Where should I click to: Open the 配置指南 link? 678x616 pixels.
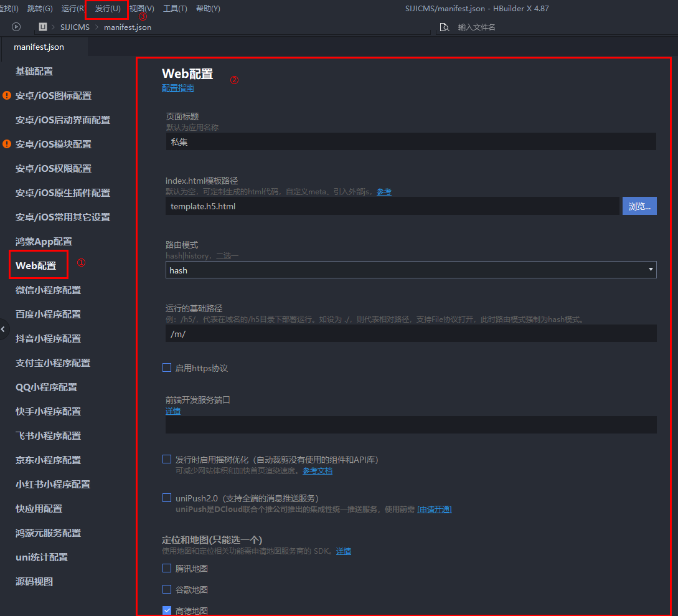pyautogui.click(x=177, y=88)
